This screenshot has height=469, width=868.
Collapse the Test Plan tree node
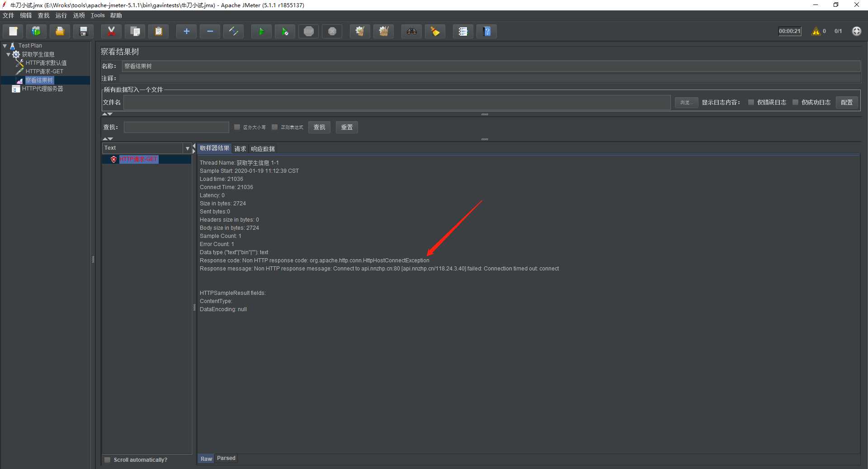[5, 46]
